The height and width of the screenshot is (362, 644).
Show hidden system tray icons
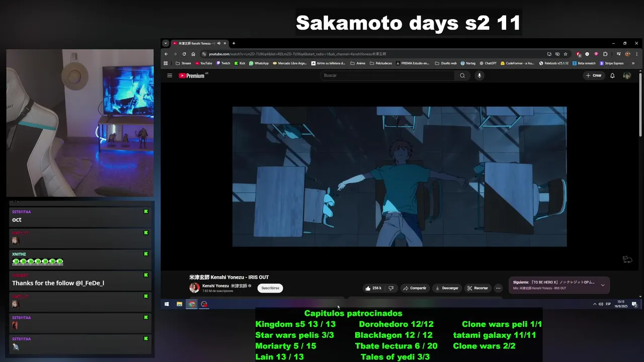(x=595, y=304)
